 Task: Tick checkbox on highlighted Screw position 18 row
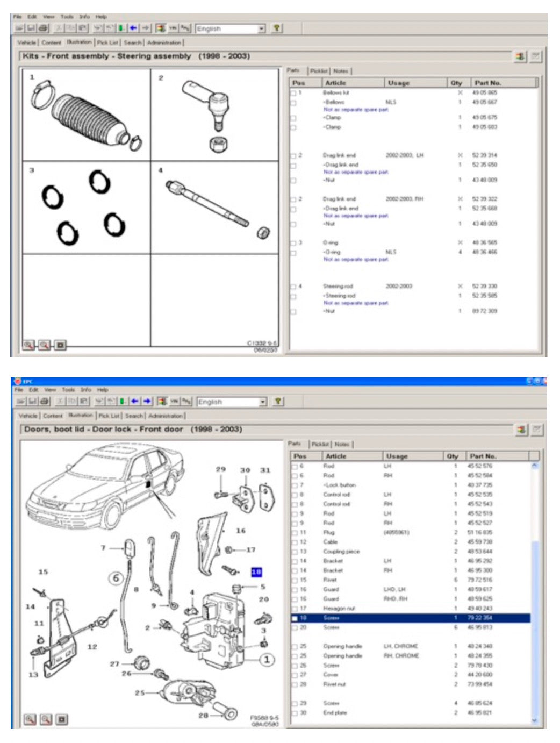[x=295, y=618]
